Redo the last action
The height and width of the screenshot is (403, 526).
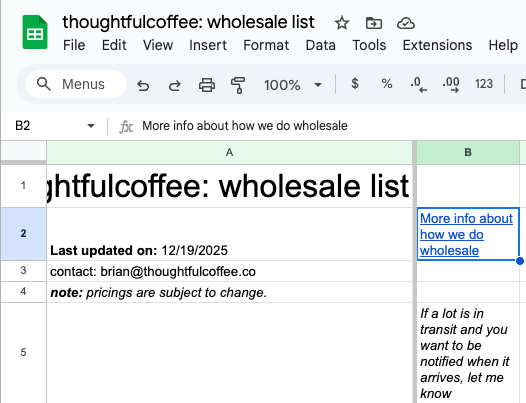(x=175, y=85)
